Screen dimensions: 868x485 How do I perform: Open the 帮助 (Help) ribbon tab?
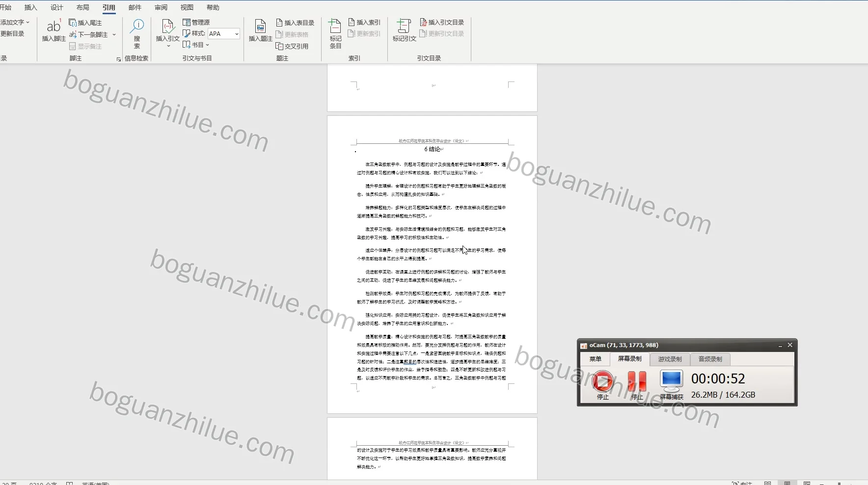click(x=213, y=7)
